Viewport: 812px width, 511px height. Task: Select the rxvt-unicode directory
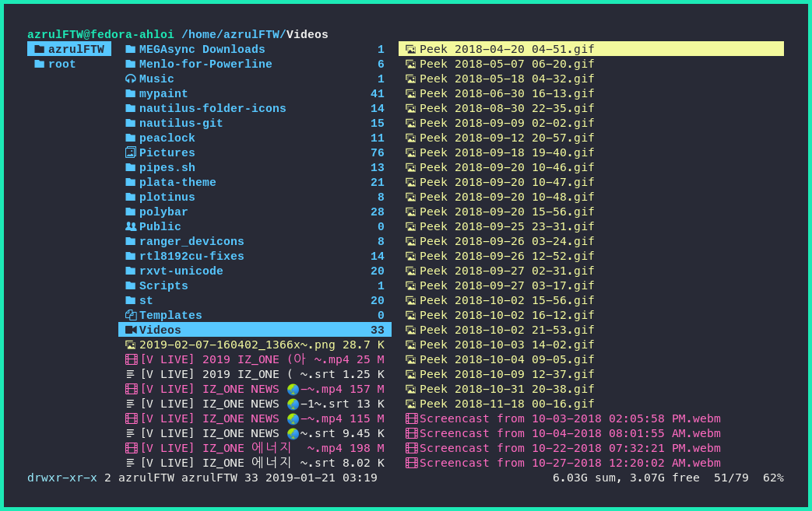(255, 271)
